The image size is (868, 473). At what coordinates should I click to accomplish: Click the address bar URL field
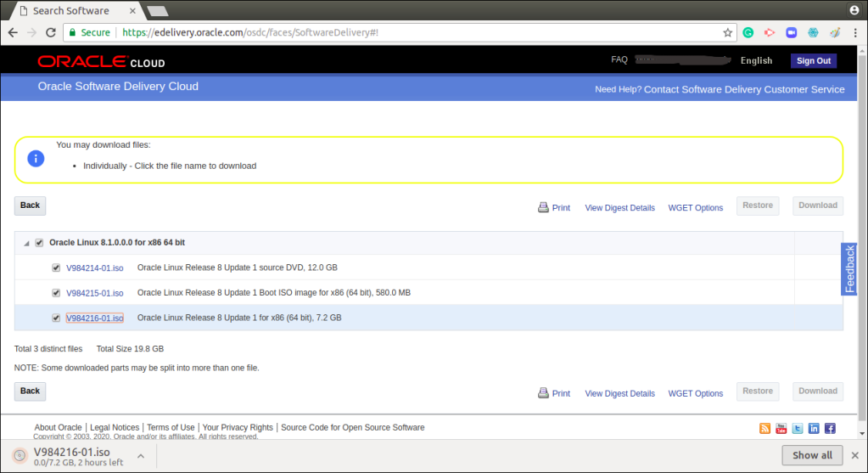(399, 32)
